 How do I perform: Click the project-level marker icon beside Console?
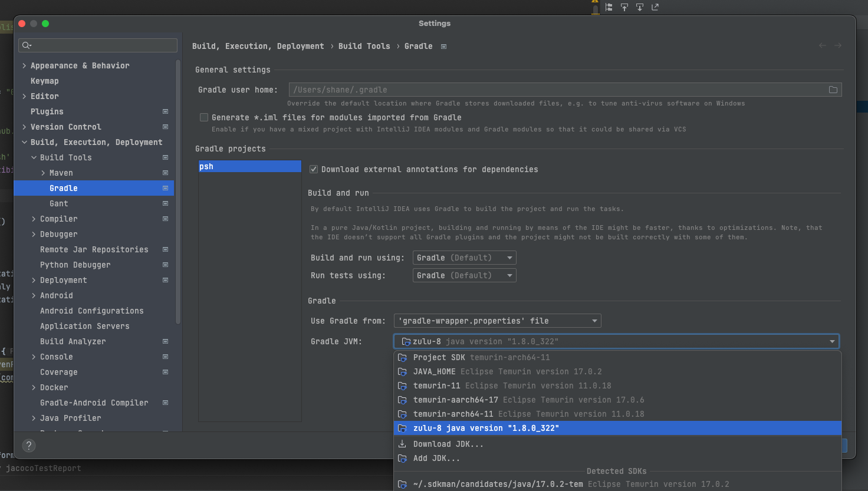(165, 357)
